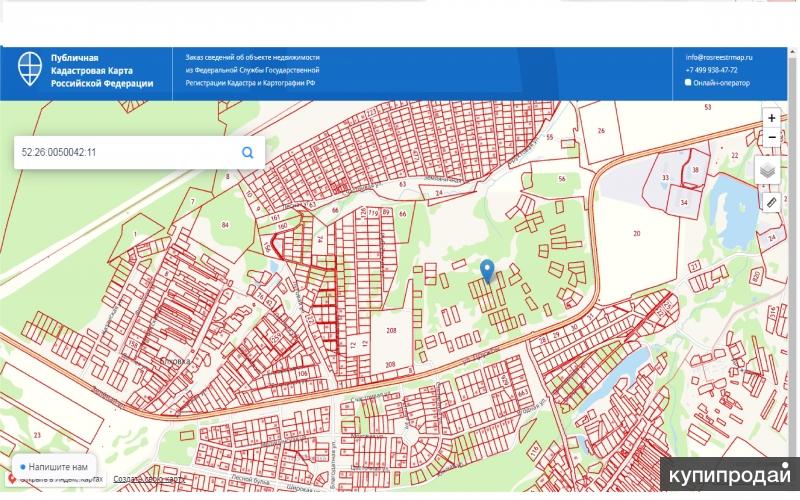Image resolution: width=800 pixels, height=500 pixels.
Task: Select land parcel number 208
Action: click(x=390, y=330)
